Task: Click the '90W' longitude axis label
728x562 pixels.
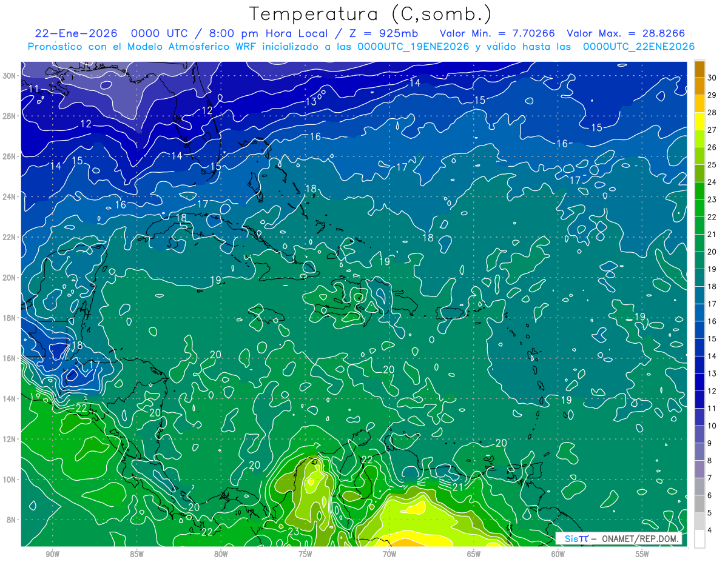Action: tap(52, 554)
